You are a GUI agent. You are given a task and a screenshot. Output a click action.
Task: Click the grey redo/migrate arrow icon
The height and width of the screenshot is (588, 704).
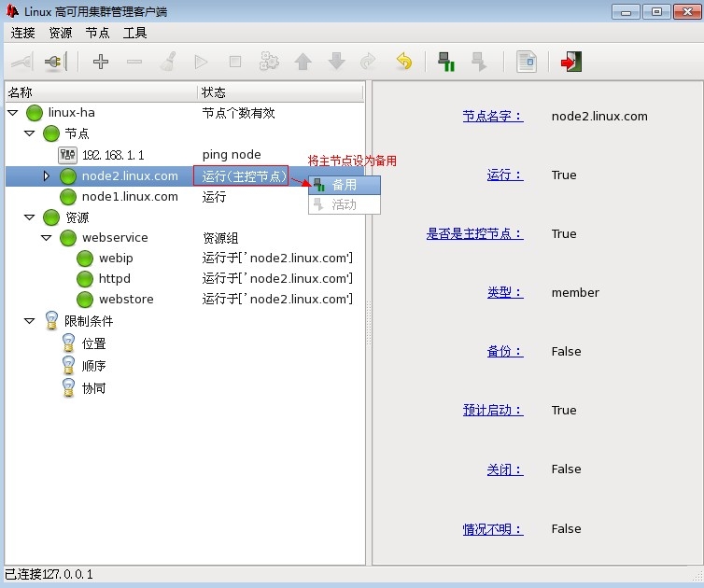(369, 62)
